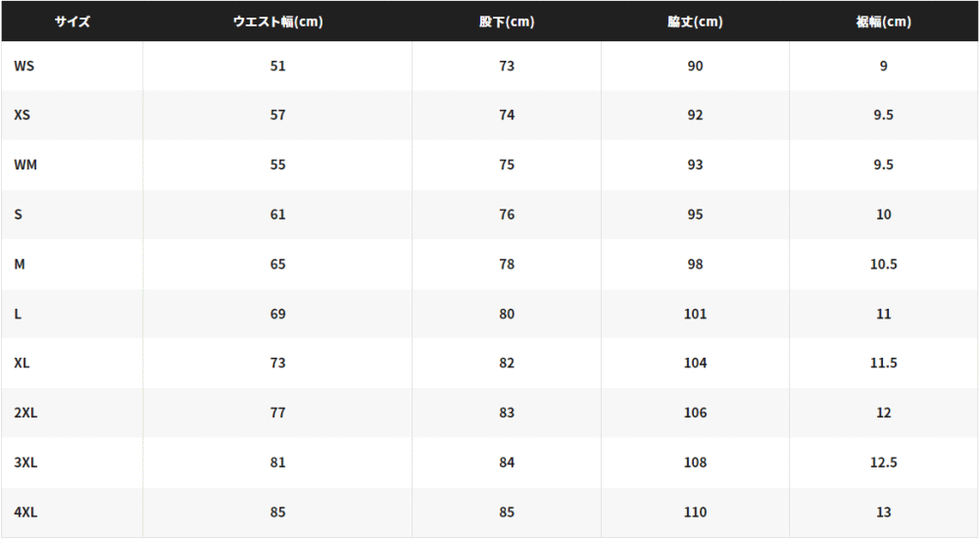The image size is (980, 539).
Task: Select side length value 101
Action: click(695, 314)
